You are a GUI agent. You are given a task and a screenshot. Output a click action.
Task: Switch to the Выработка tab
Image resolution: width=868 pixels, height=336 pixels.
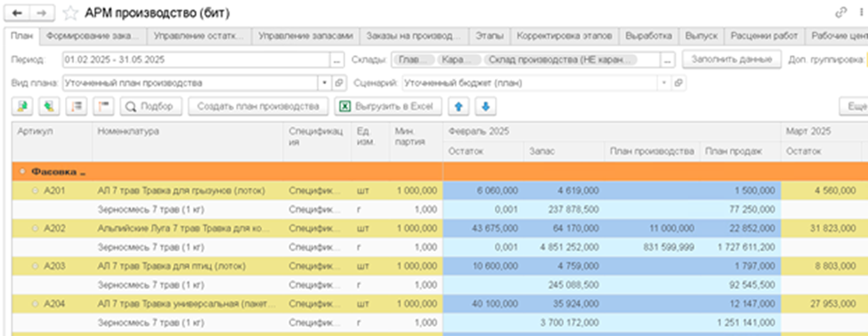648,36
